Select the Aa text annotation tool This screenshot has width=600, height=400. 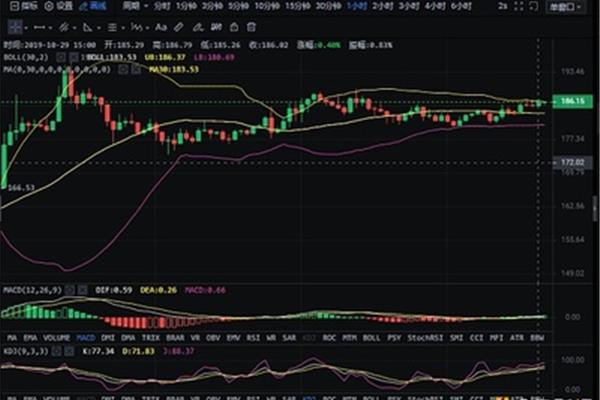click(x=161, y=27)
